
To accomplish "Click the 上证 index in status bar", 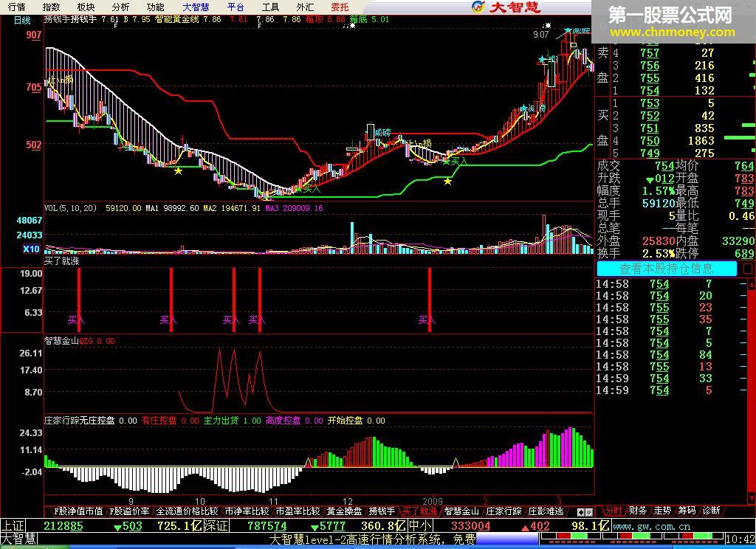I will pyautogui.click(x=13, y=526).
